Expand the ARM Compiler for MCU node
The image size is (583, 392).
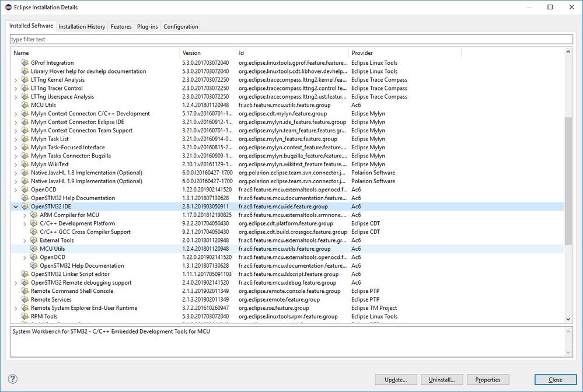(x=25, y=215)
